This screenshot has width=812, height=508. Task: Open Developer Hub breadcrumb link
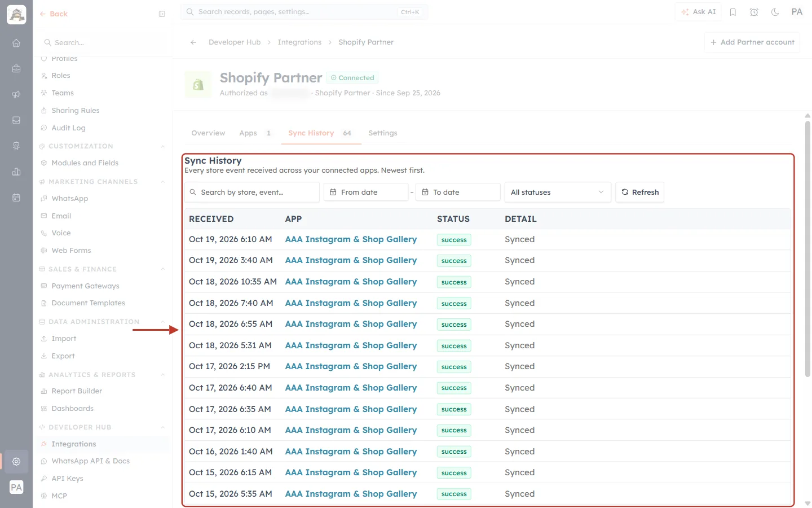click(235, 42)
